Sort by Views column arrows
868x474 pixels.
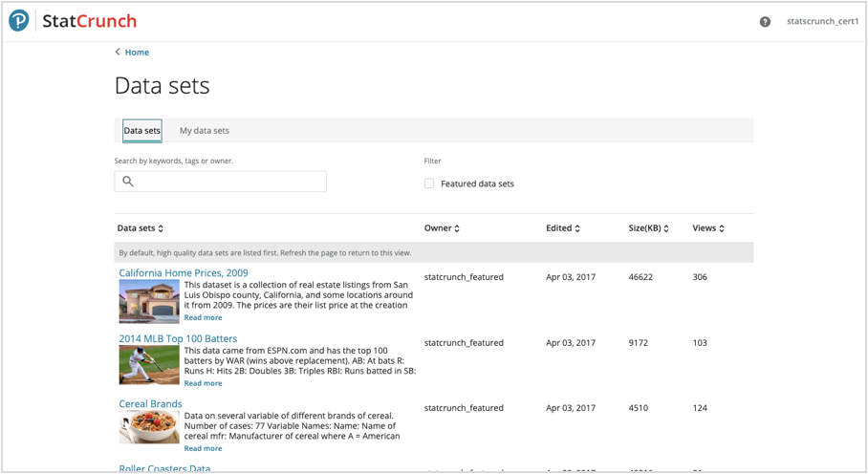(722, 228)
